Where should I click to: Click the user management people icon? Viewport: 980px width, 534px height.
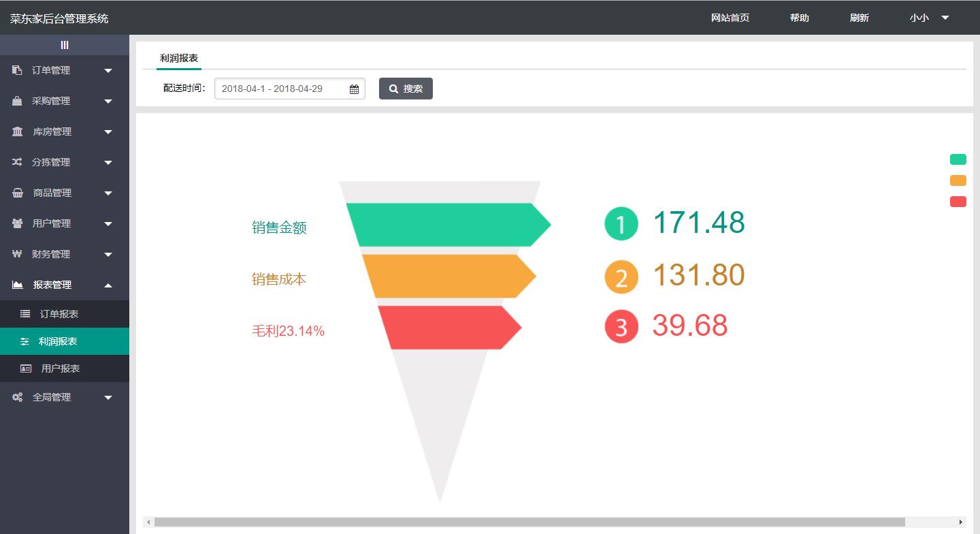(x=17, y=223)
